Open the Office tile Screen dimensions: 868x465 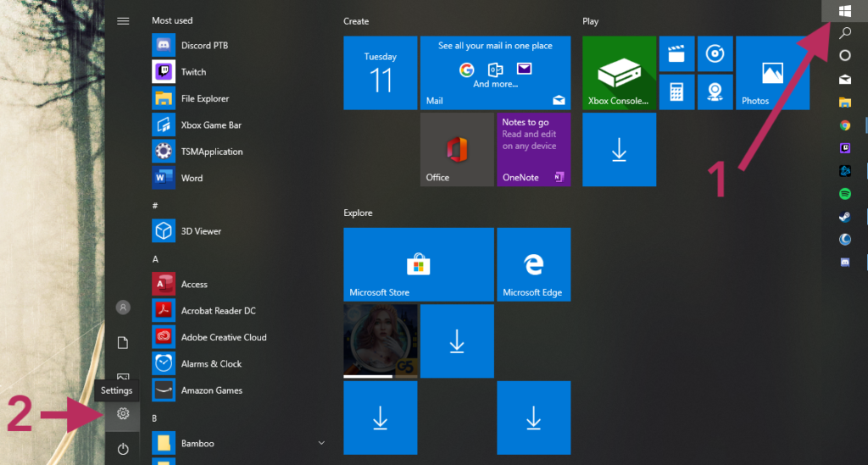457,150
